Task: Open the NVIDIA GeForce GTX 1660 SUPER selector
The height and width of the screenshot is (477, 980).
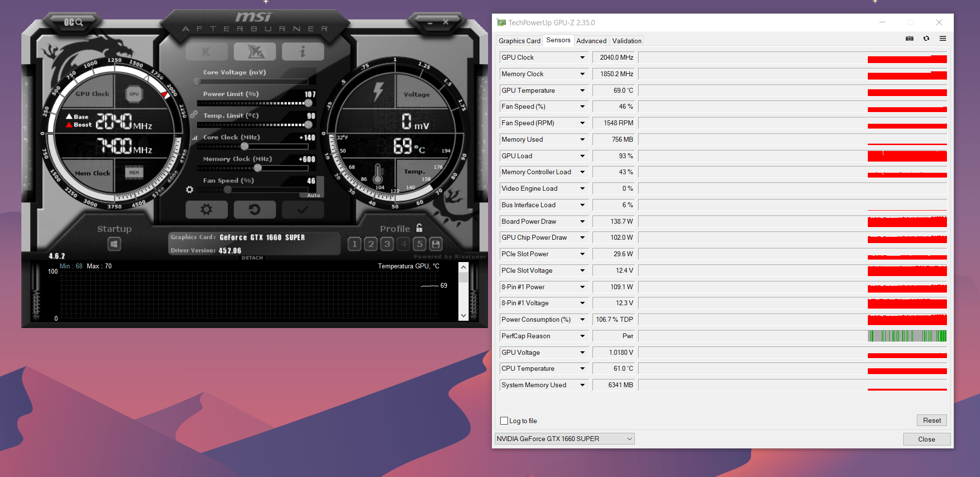Action: (564, 439)
